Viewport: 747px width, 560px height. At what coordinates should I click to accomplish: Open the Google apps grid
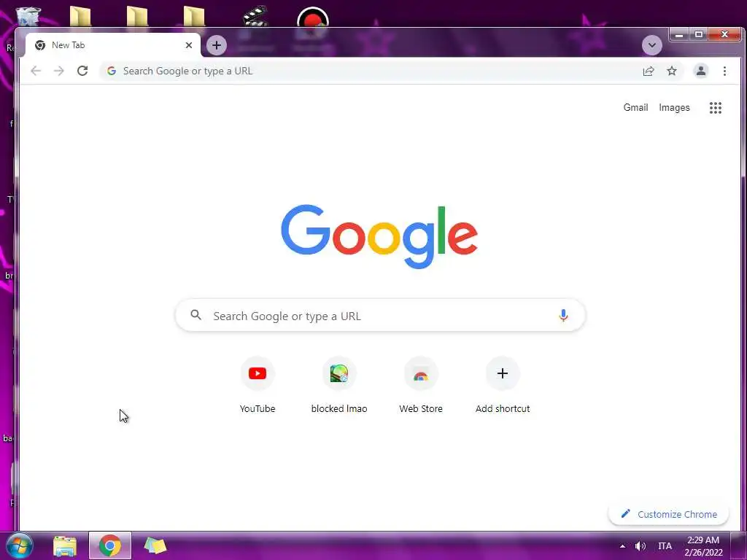pyautogui.click(x=716, y=108)
